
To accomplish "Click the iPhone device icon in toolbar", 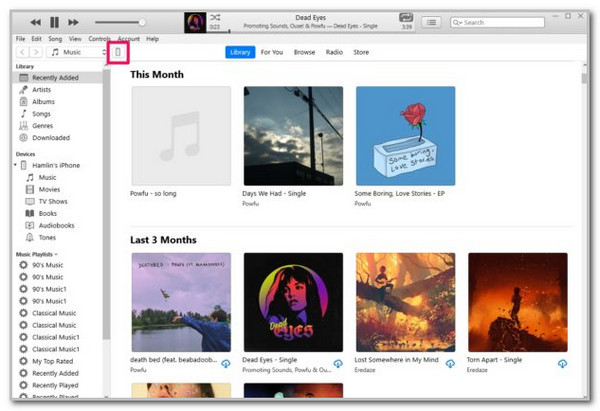I will click(x=118, y=52).
